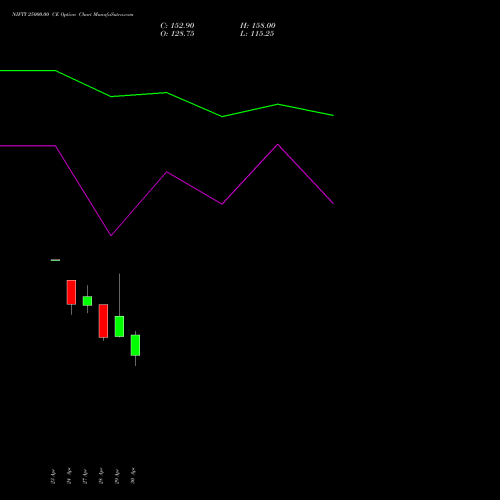Image resolution: width=500 pixels, height=500 pixels.
Task: Select the 23 Apr date label
Action: (x=53, y=476)
